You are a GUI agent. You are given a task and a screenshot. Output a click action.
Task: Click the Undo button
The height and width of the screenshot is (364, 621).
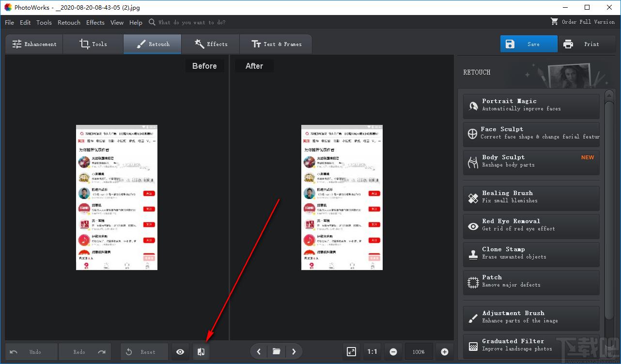click(31, 352)
